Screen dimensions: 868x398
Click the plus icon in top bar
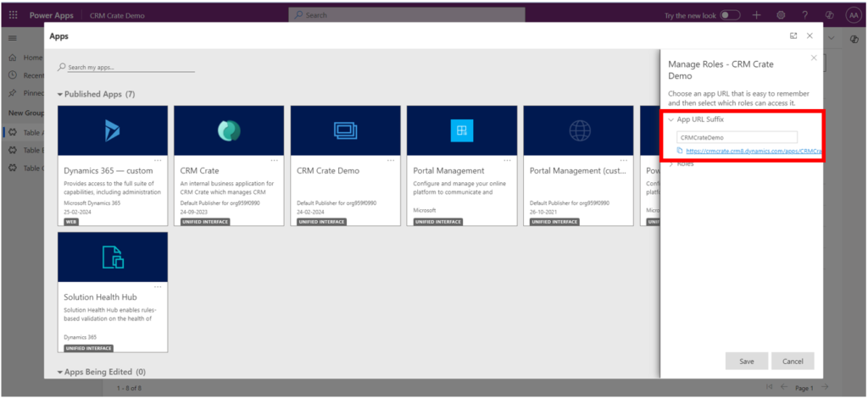(x=757, y=15)
